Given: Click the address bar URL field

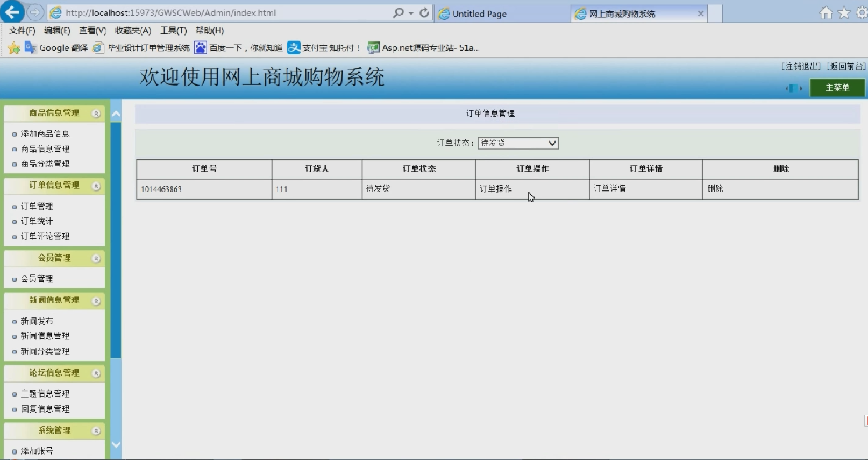Looking at the screenshot, I should (226, 12).
